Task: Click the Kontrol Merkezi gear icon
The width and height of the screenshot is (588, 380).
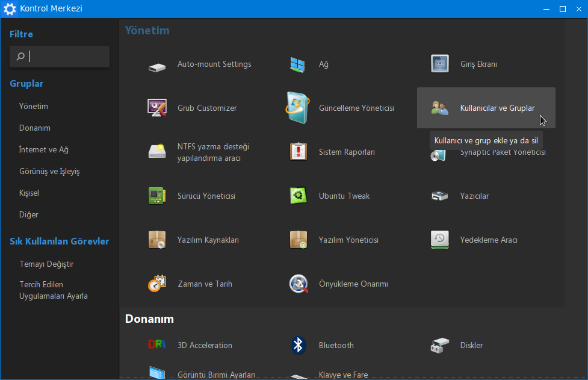Action: tap(10, 9)
